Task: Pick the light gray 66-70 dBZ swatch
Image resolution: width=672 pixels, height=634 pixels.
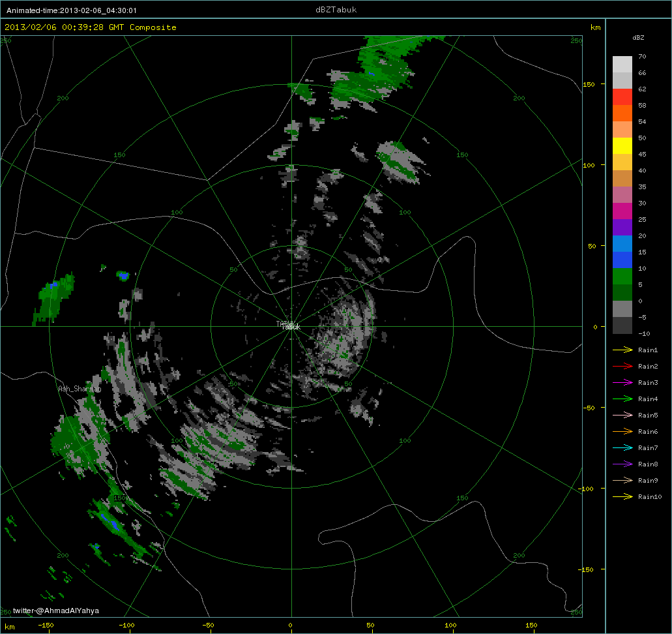Action: 622,65
